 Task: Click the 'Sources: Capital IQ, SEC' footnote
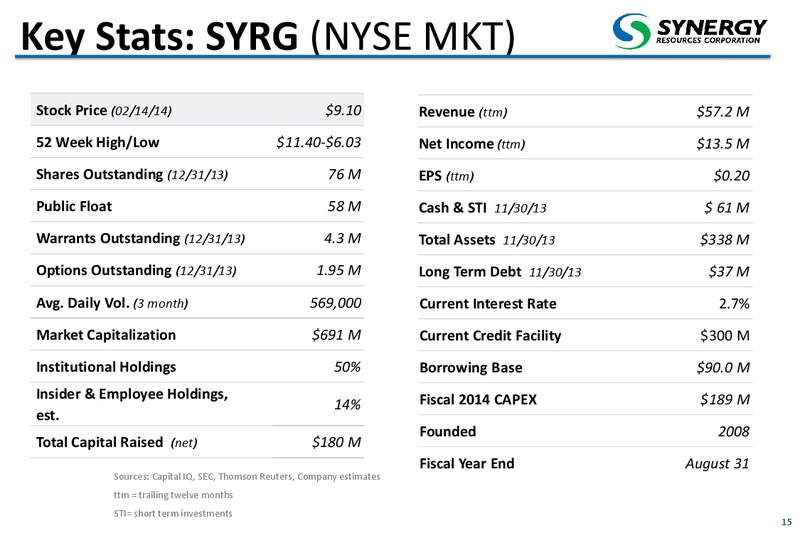(247, 476)
